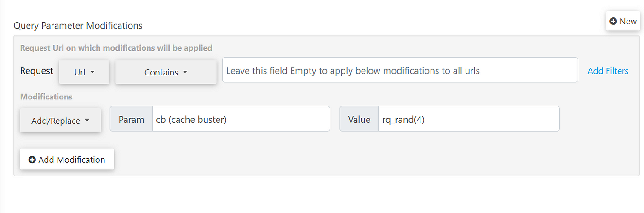This screenshot has height=213, width=644.
Task: Open the Url request type dropdown
Action: click(x=84, y=72)
